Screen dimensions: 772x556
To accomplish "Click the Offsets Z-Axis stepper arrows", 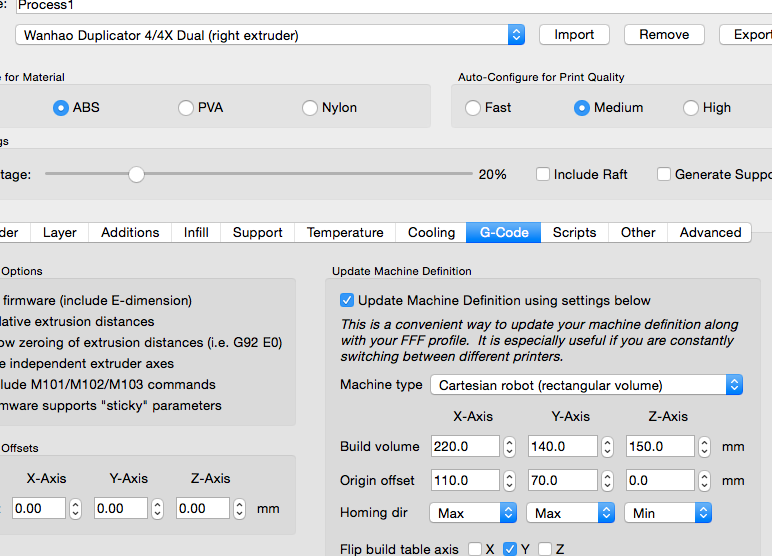I will [x=239, y=509].
